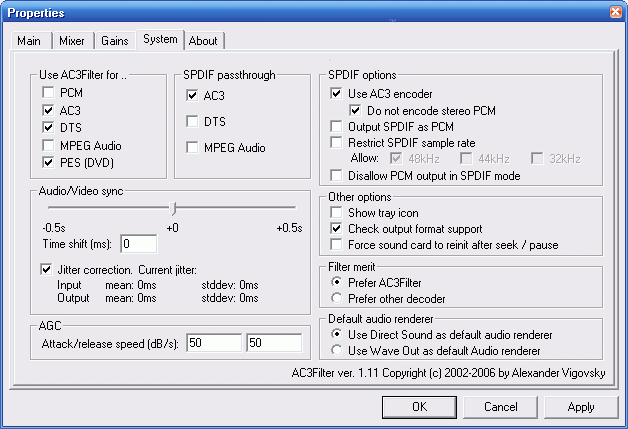The height and width of the screenshot is (429, 628).
Task: Disable the Use AC3 encoder option
Action: point(337,93)
